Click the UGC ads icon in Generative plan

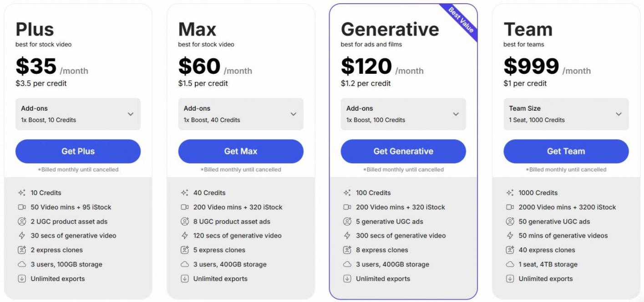tap(347, 221)
